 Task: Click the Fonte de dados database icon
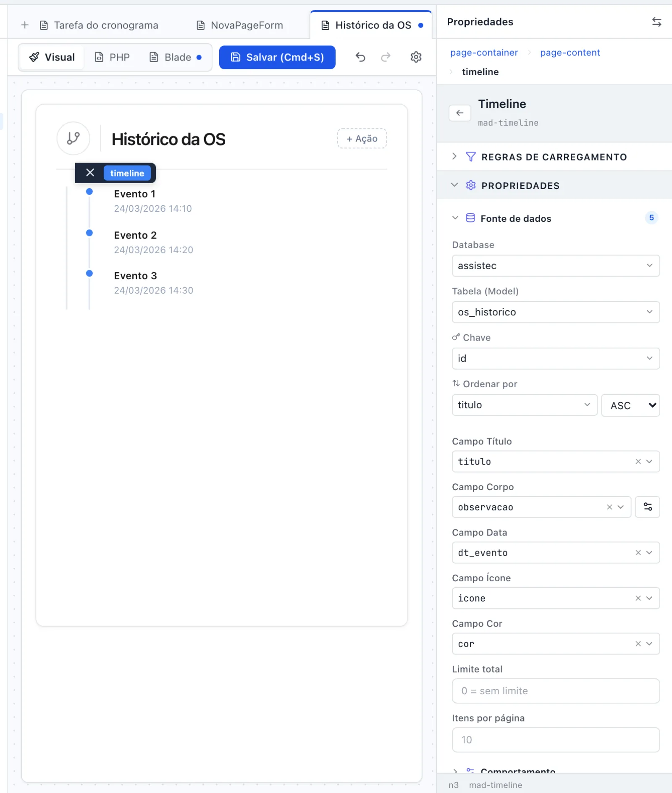tap(470, 218)
